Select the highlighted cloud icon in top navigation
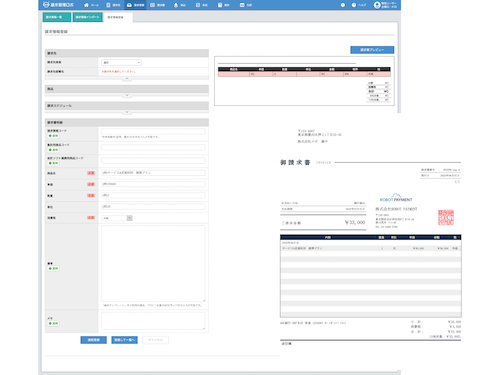Viewport: 500px width, 375px height. point(135,5)
